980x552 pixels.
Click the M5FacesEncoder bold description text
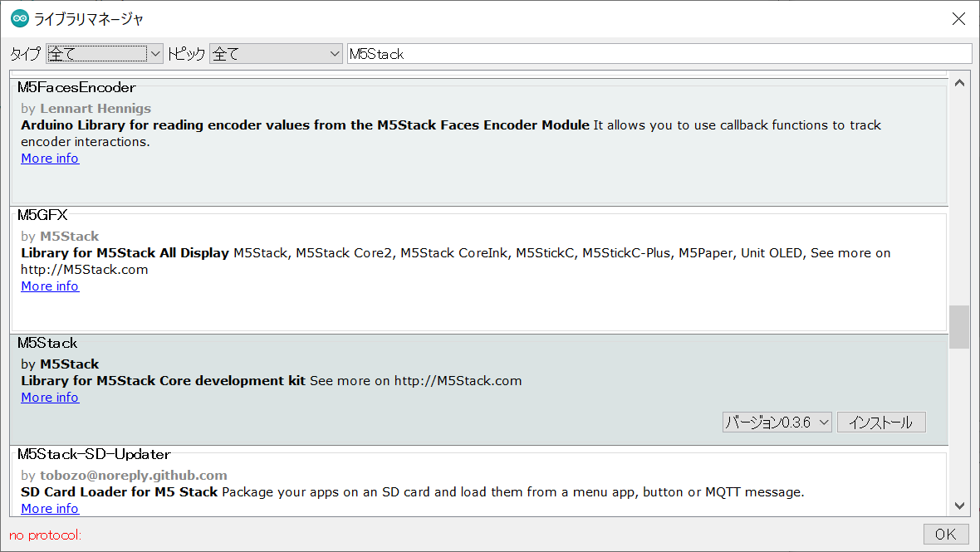[305, 125]
